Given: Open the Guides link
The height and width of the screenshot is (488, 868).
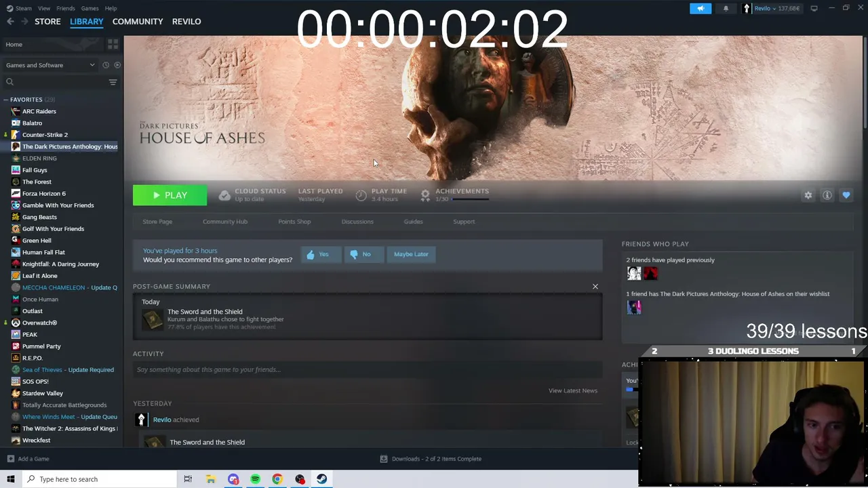Looking at the screenshot, I should click(413, 222).
